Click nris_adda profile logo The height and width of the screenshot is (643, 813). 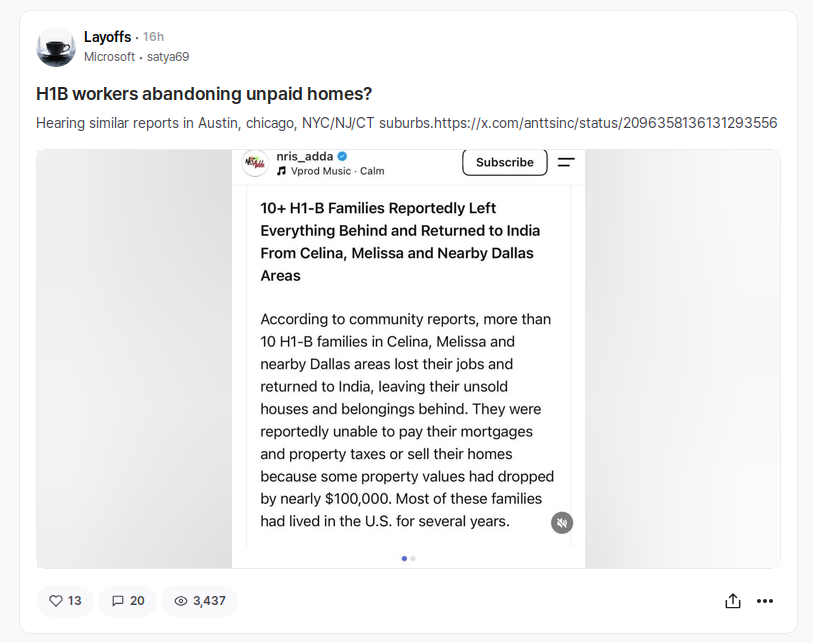tap(255, 163)
